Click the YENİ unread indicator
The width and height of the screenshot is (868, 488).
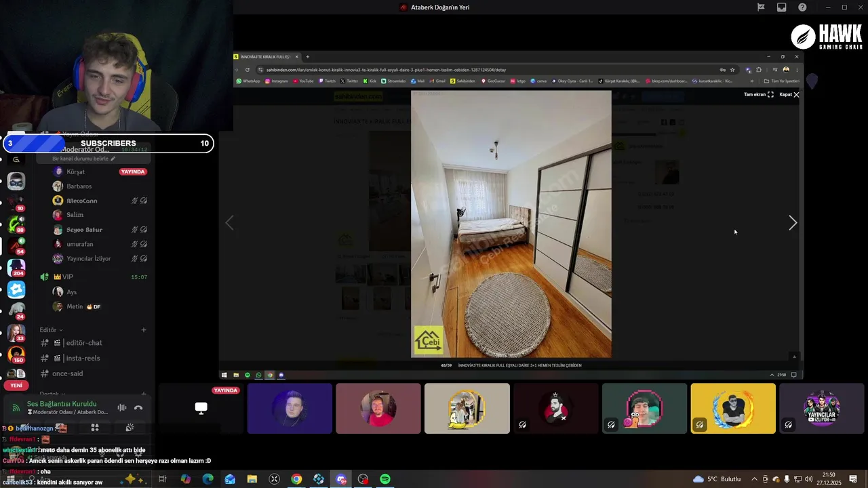[16, 385]
